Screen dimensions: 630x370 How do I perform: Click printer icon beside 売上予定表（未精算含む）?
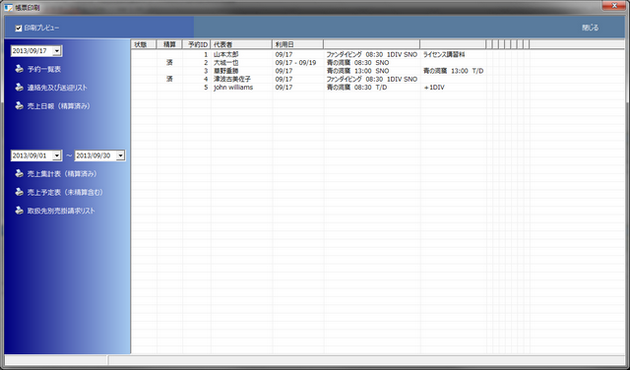[19, 192]
